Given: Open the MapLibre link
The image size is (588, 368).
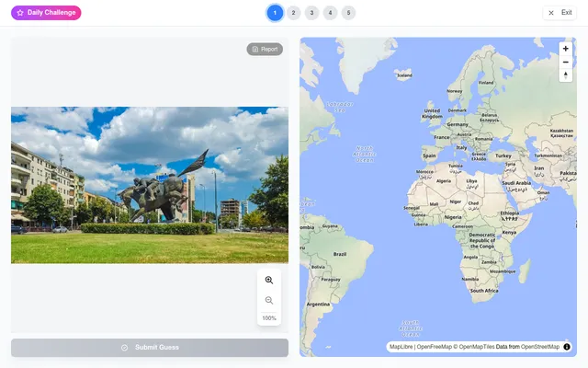Looking at the screenshot, I should (401, 347).
